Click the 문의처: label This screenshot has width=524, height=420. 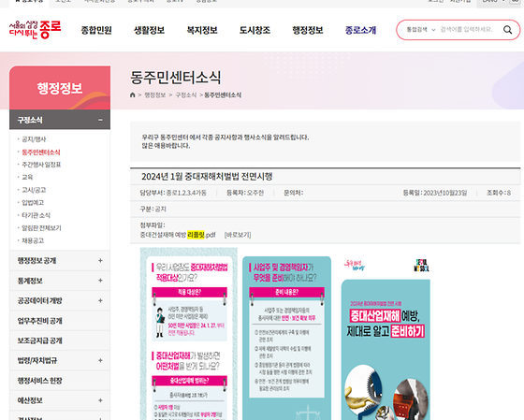[294, 193]
